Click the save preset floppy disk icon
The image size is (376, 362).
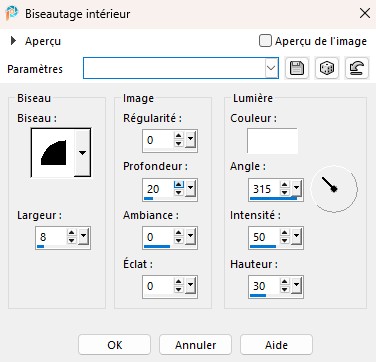click(x=297, y=68)
